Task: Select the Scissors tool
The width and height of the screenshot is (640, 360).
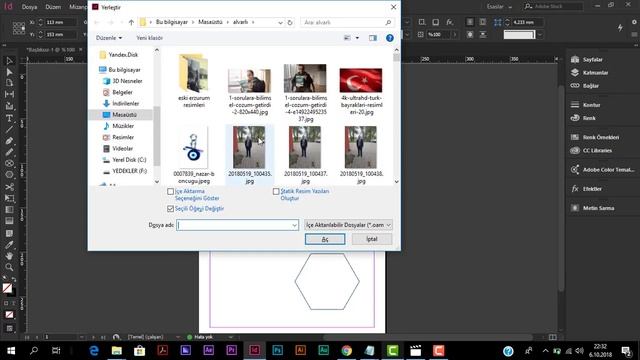Action: click(x=9, y=187)
